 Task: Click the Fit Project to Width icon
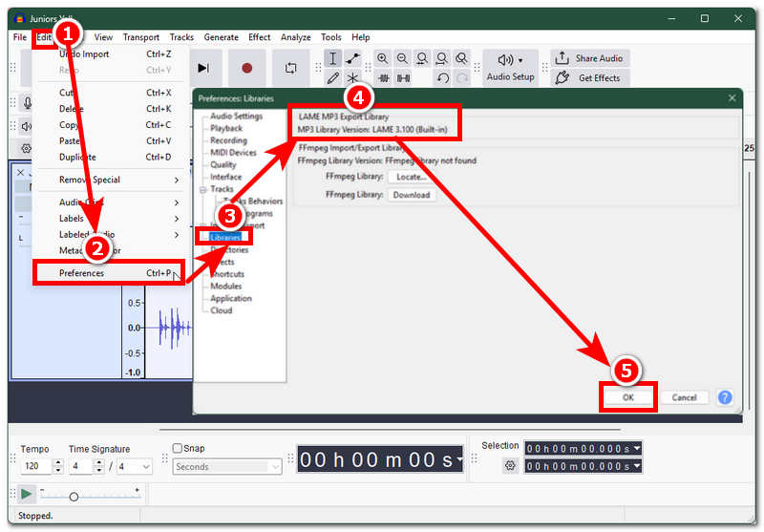pyautogui.click(x=441, y=59)
